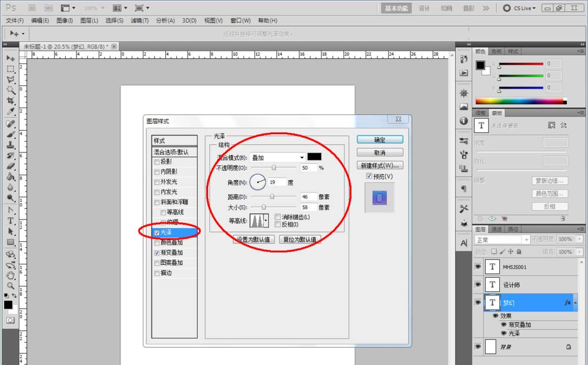
Task: Select the Blur tool
Action: point(11,187)
